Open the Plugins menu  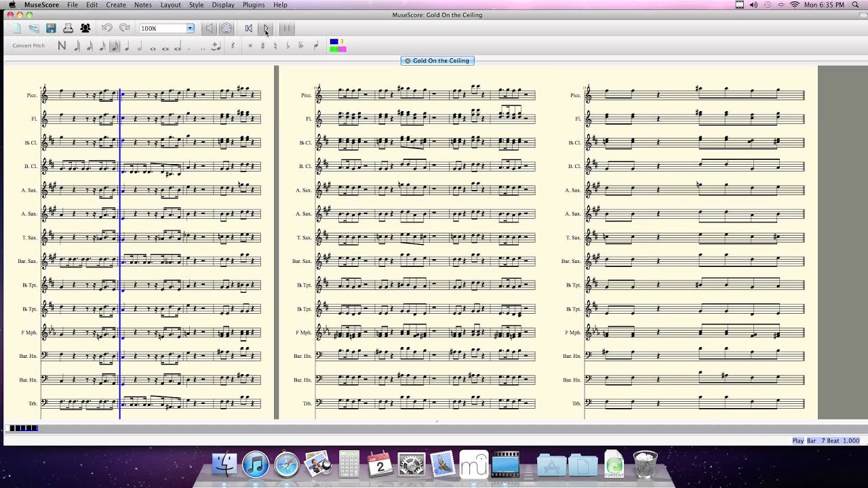[254, 5]
